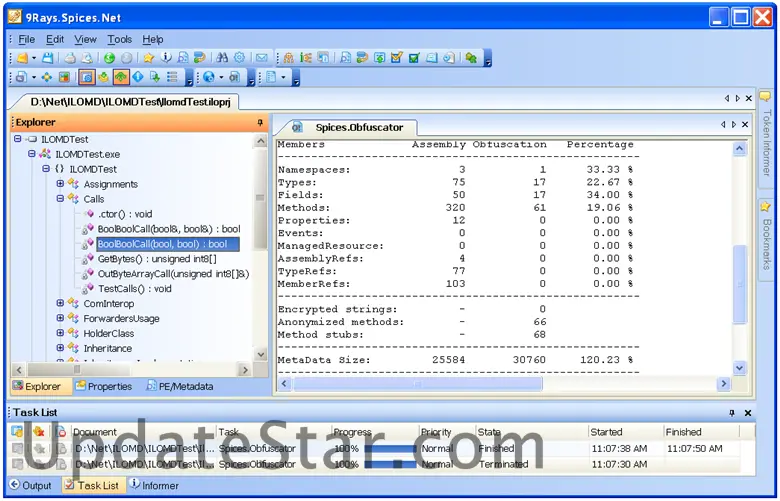Collapse the root ILOMDTest tree node

(x=17, y=139)
